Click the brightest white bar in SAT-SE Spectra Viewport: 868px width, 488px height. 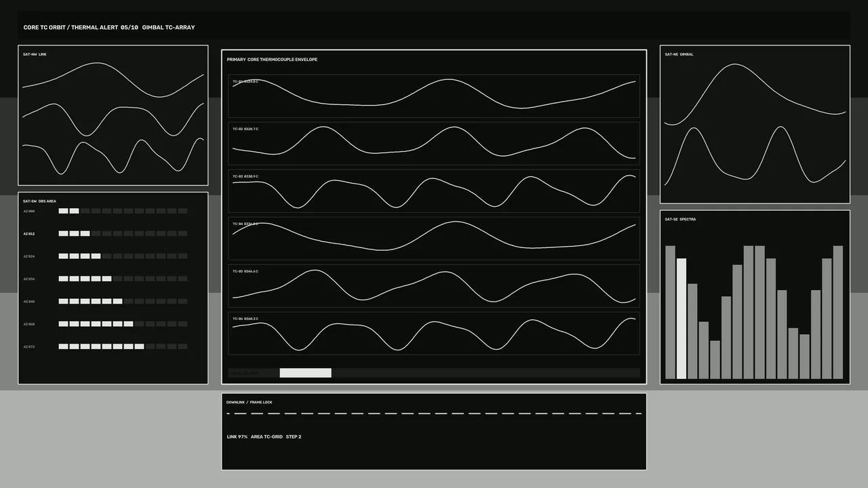682,319
